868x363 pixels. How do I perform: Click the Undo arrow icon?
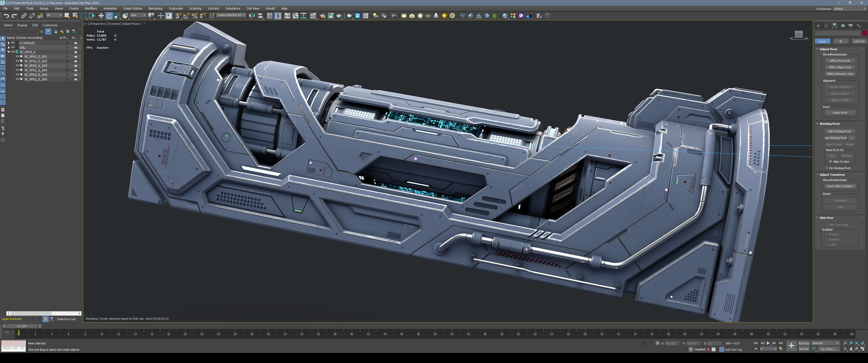(6, 16)
